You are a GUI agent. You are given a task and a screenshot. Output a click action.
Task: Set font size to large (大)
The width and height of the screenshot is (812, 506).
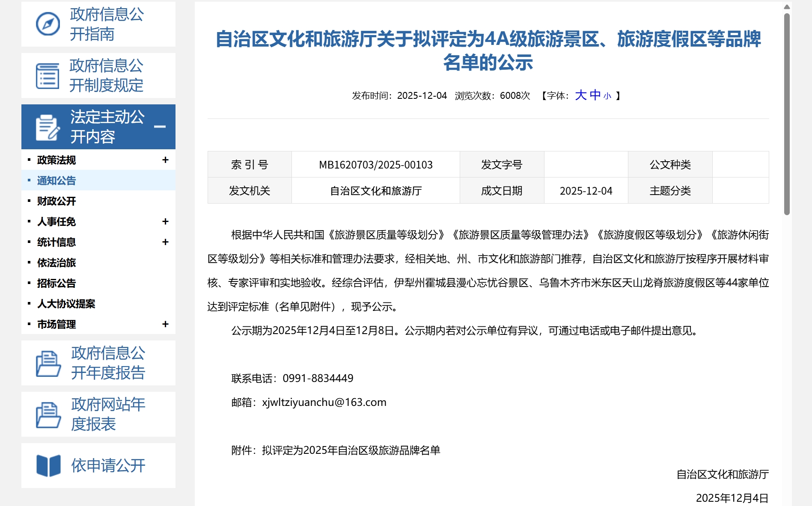click(580, 95)
